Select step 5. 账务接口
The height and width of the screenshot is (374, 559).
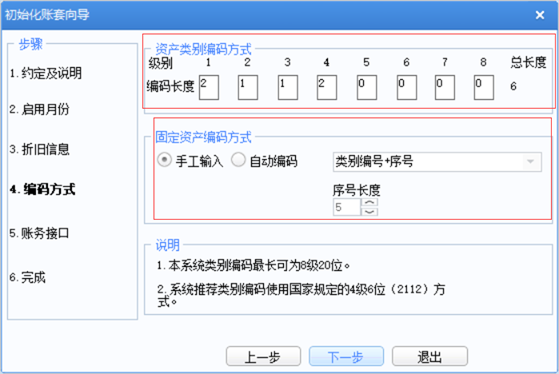tap(39, 234)
